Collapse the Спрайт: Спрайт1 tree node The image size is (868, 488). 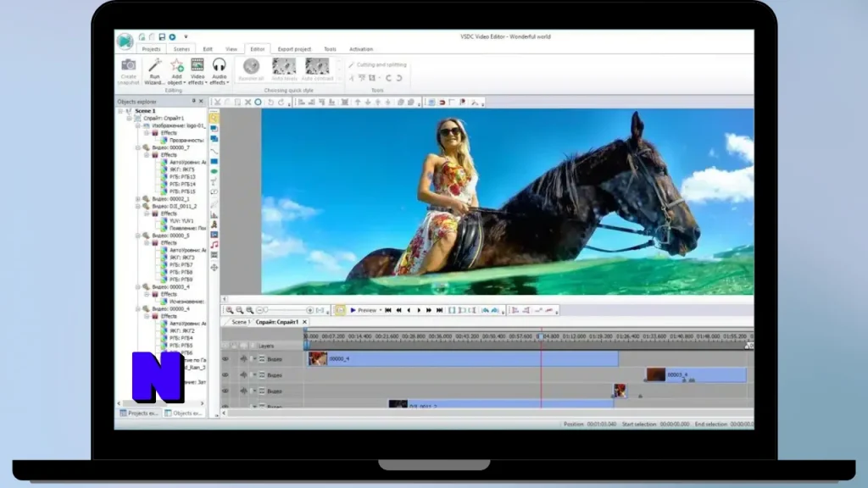tap(129, 118)
